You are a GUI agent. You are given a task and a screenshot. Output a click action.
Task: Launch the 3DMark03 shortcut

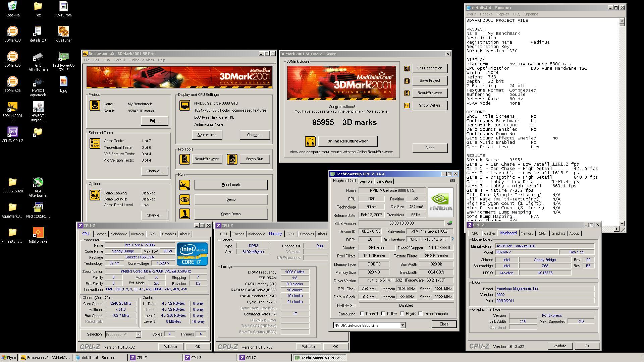click(x=12, y=34)
